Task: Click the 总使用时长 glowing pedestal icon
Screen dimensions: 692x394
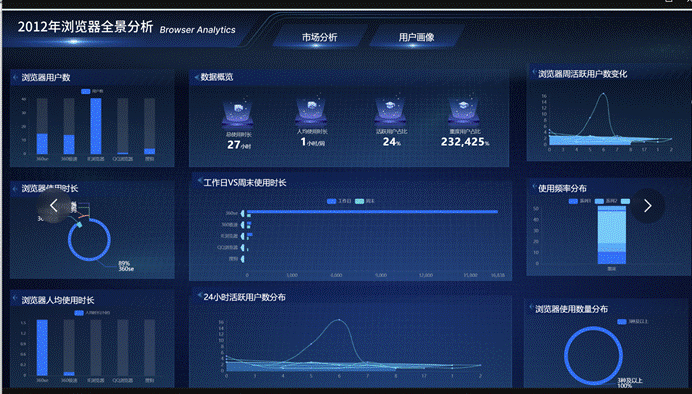Action: (238, 113)
